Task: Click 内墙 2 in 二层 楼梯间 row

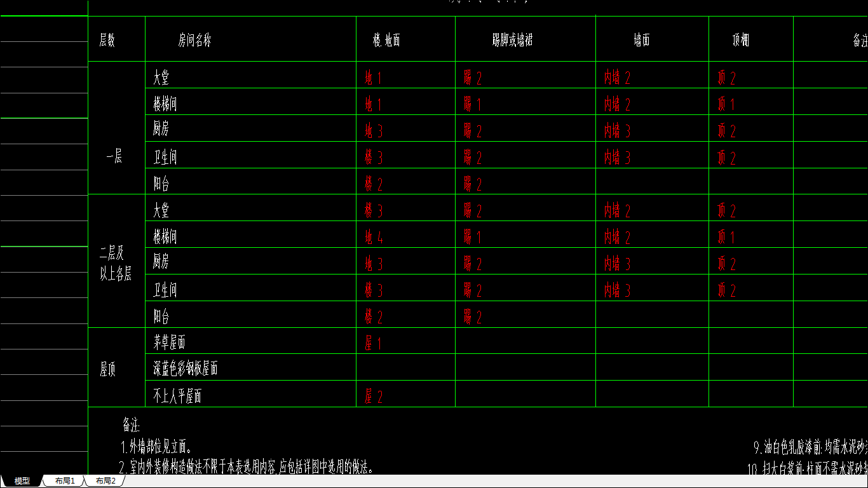Action: 617,238
